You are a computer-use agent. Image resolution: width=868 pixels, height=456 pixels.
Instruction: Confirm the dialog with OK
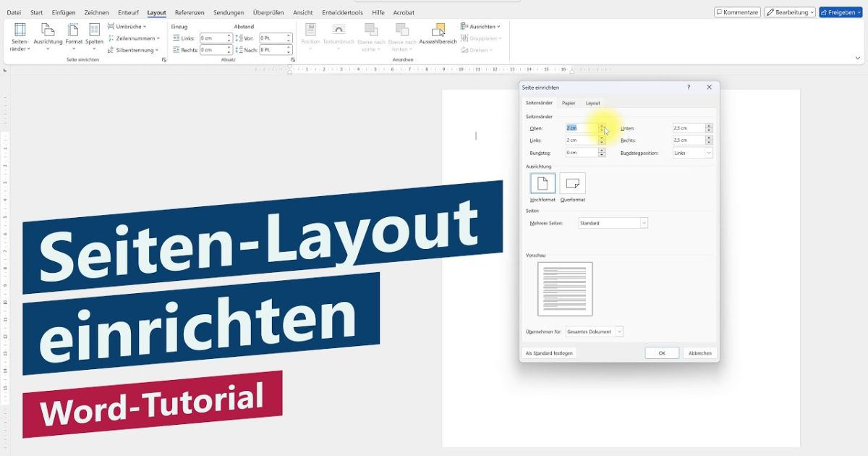(661, 352)
